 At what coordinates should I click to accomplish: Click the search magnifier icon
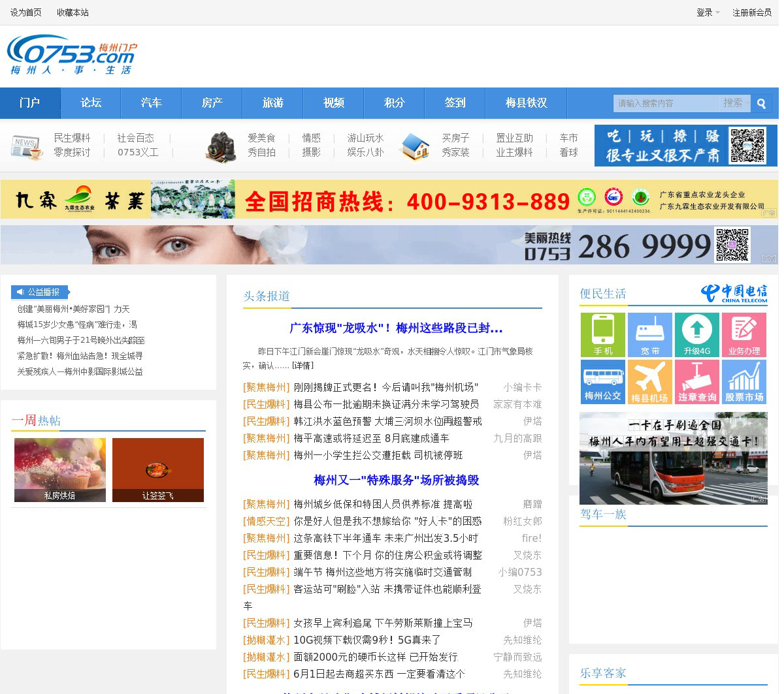(x=761, y=103)
